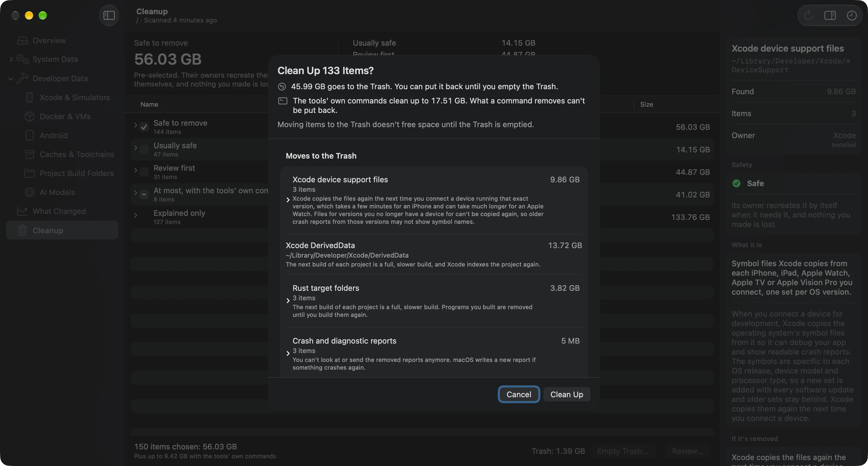Click the Trash: 1.39 GB status text
This screenshot has width=868, height=466.
(x=558, y=451)
